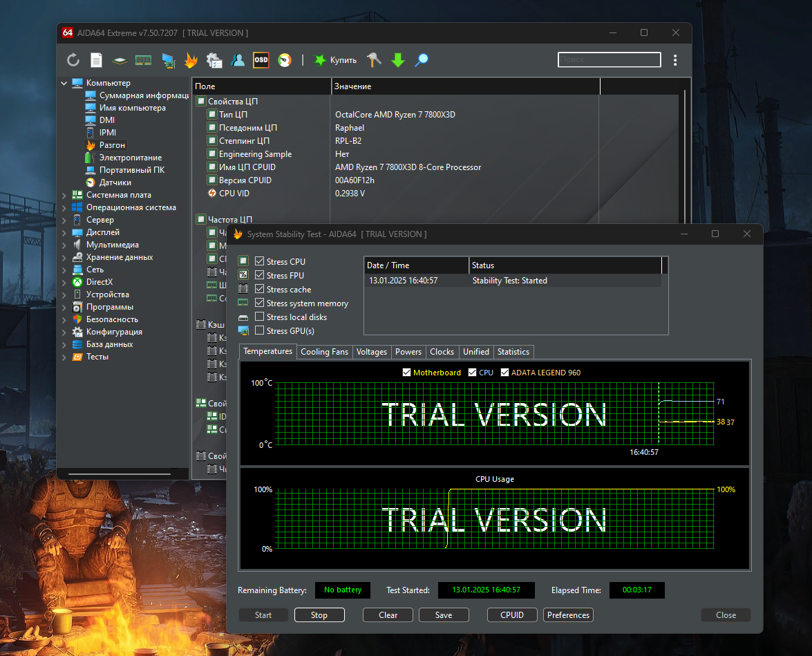Click the Refresh toolbar icon in AIDA64

tap(73, 60)
